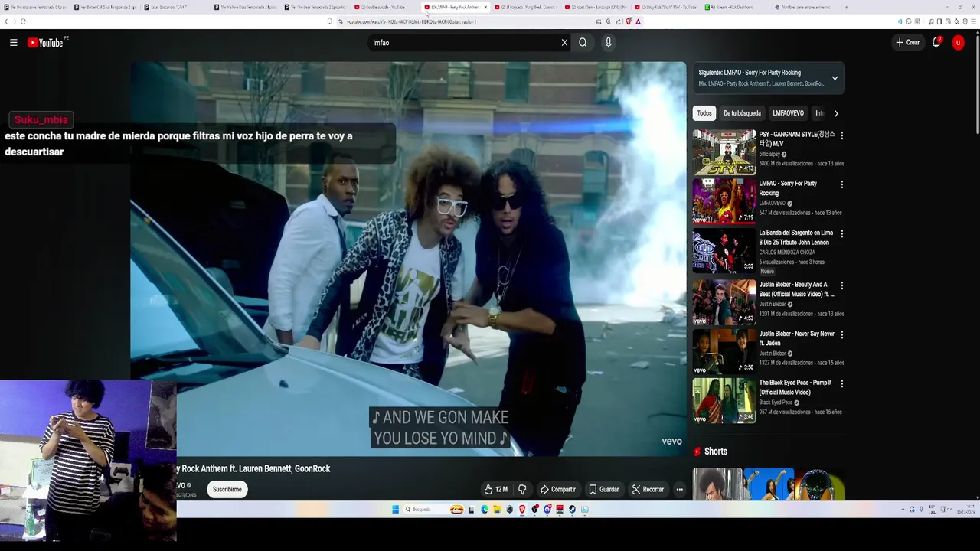This screenshot has height=551, width=980.
Task: Clip the video with Recortar
Action: tap(648, 489)
